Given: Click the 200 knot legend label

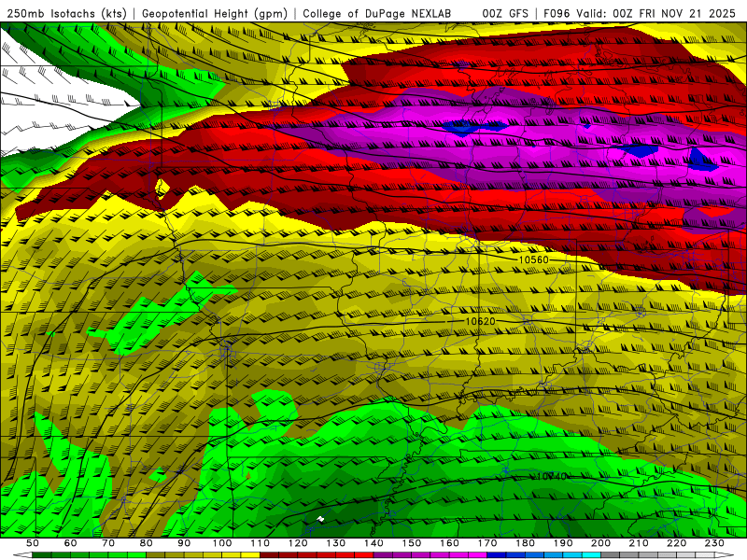Looking at the screenshot, I should 600,543.
